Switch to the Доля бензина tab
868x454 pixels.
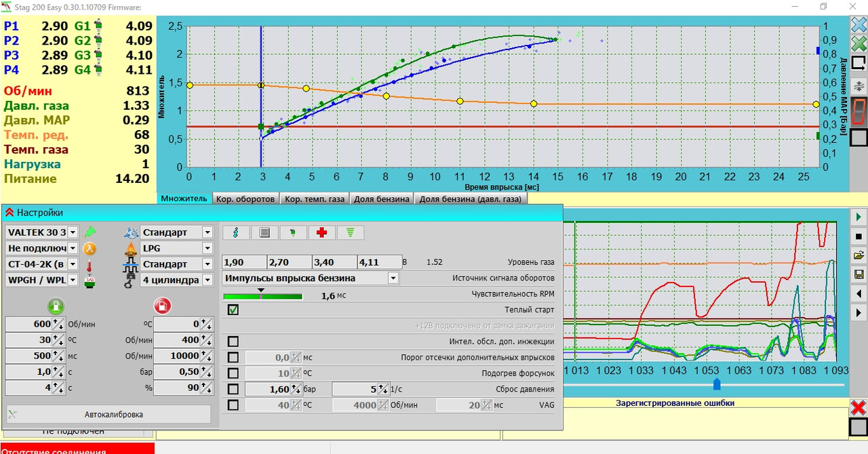[380, 199]
